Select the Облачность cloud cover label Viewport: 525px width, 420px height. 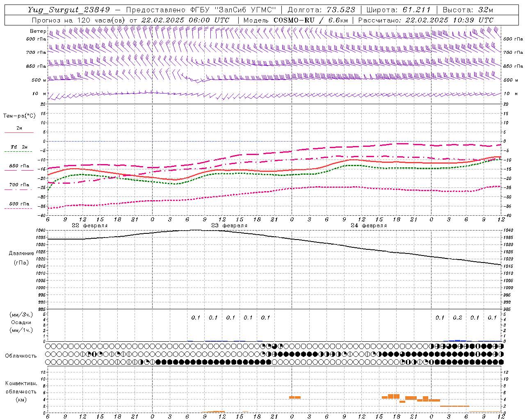(21, 356)
